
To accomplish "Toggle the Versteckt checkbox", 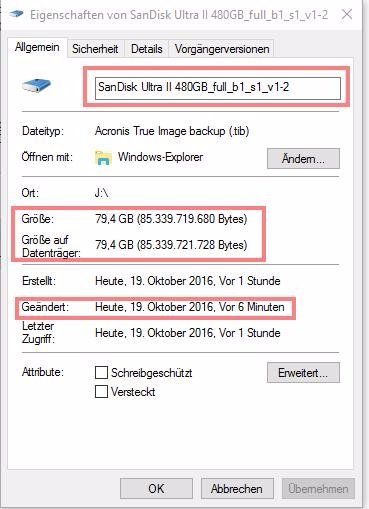I will [101, 392].
